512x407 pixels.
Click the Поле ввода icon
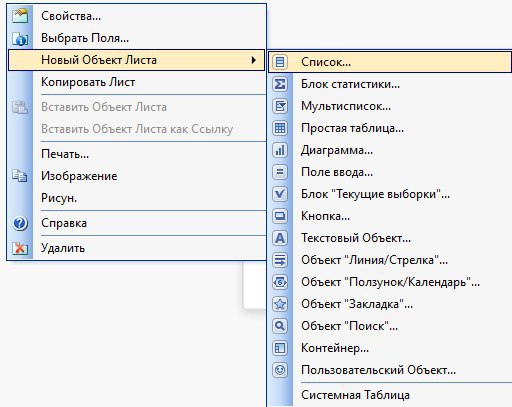tap(280, 172)
